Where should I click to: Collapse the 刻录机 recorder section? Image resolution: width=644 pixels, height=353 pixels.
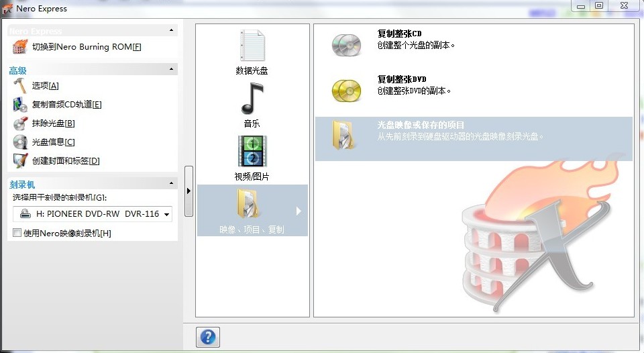click(x=171, y=183)
